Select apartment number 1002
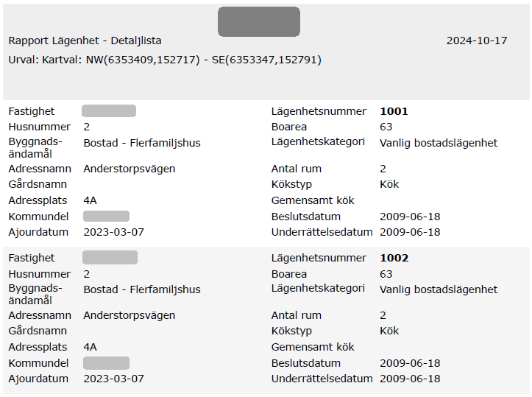This screenshot has height=397, width=532. tap(394, 258)
